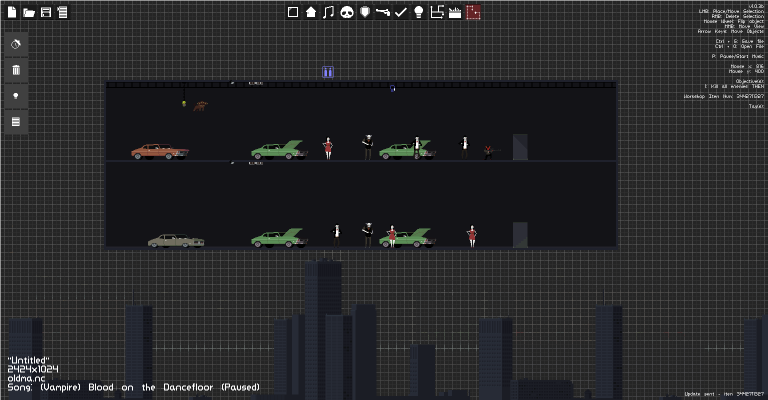Open the room layout transition tool
This screenshot has width=768, height=400.
click(x=437, y=12)
